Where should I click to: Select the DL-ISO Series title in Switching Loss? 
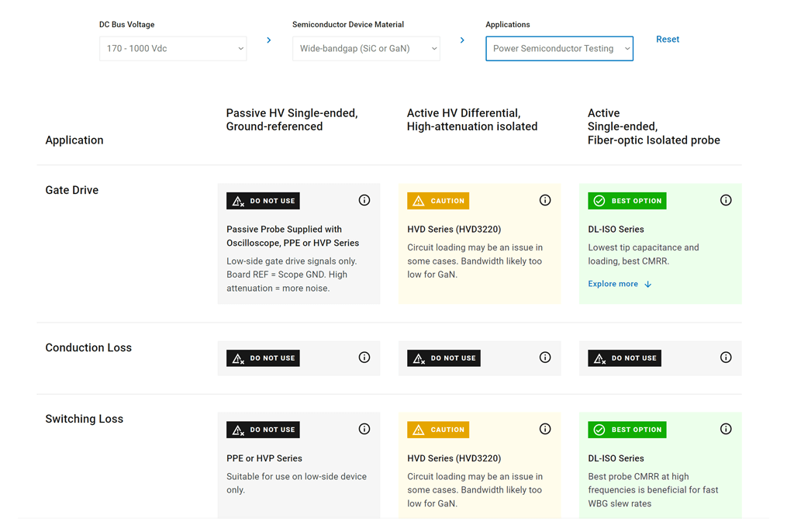(x=616, y=458)
